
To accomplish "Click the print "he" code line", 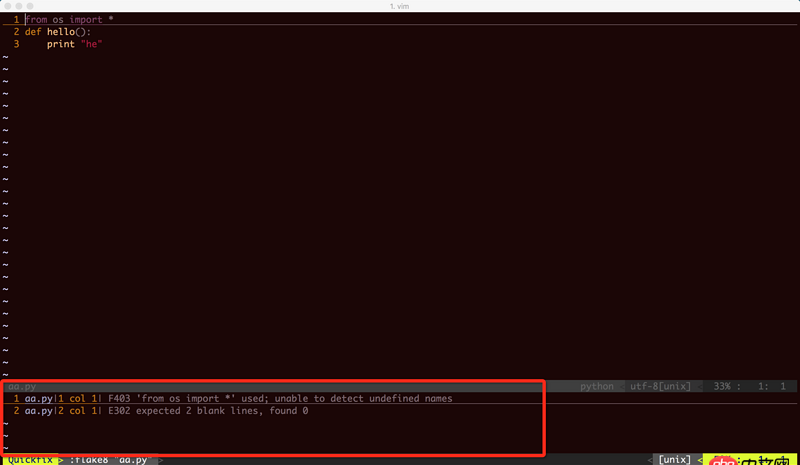I will tap(74, 44).
